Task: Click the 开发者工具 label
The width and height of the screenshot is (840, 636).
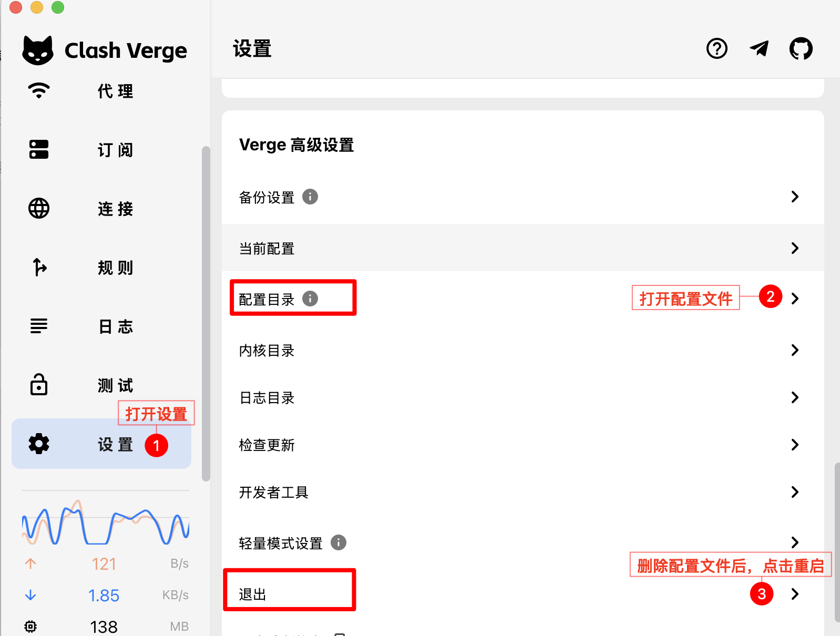Action: click(273, 493)
